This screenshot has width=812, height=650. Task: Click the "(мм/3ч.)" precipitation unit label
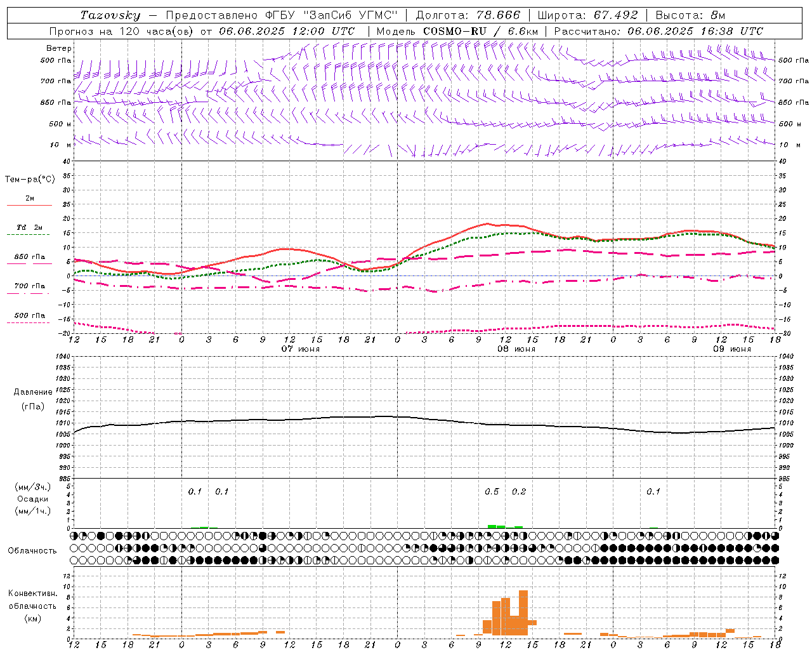click(x=33, y=487)
